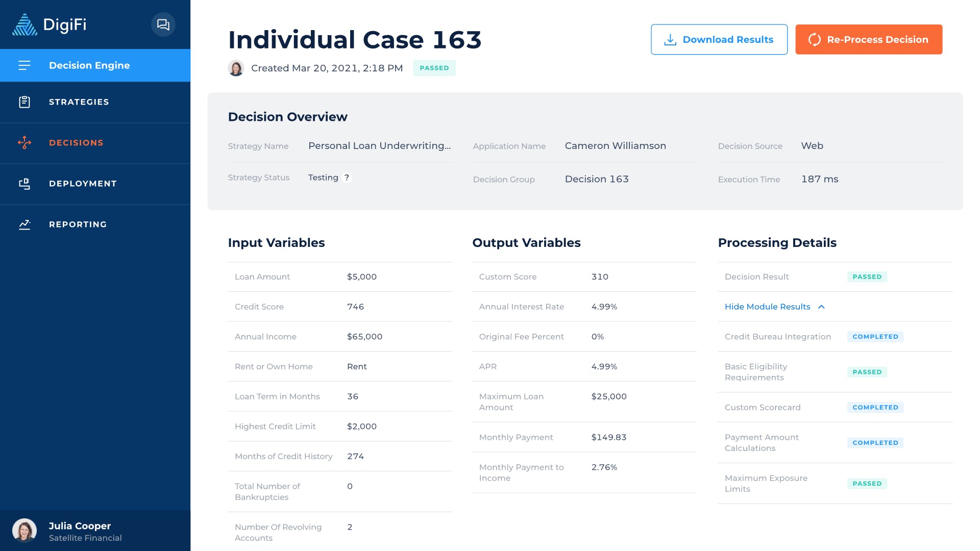
Task: Click the Testing status help question mark
Action: click(x=347, y=178)
